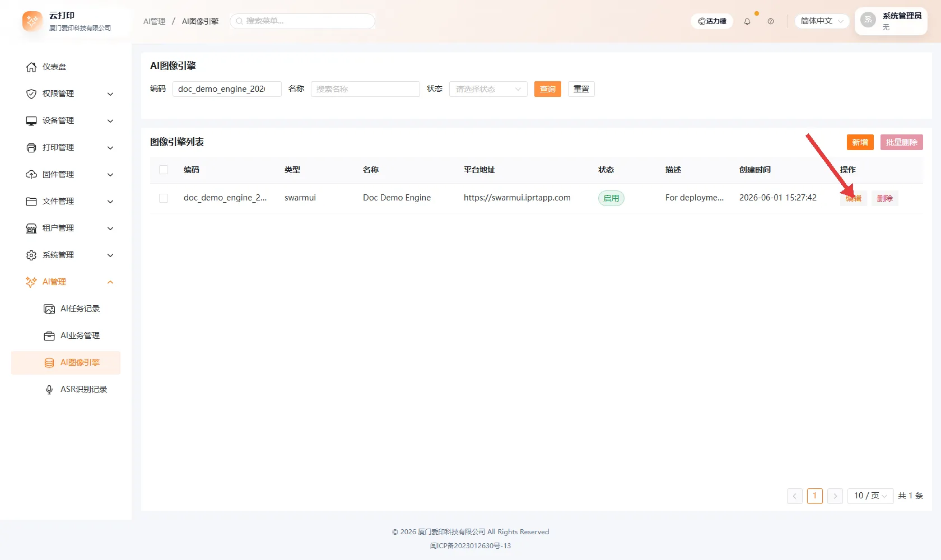Click the 启用 status tag
Viewport: 941px width, 560px height.
pos(611,198)
